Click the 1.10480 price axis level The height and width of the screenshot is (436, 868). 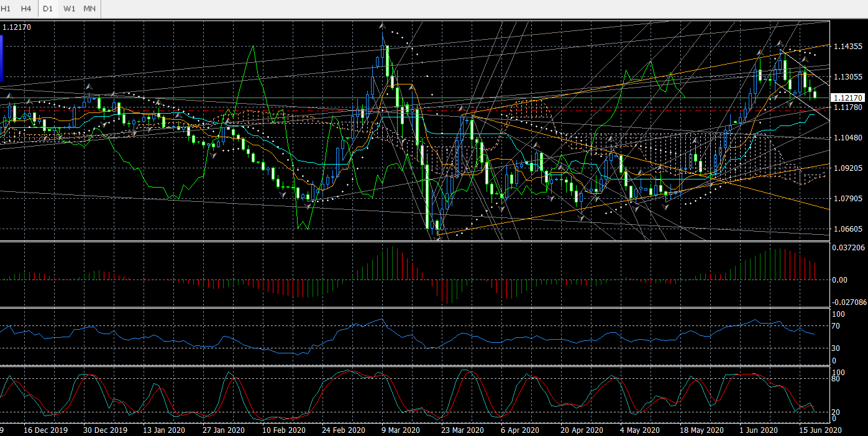[848, 138]
